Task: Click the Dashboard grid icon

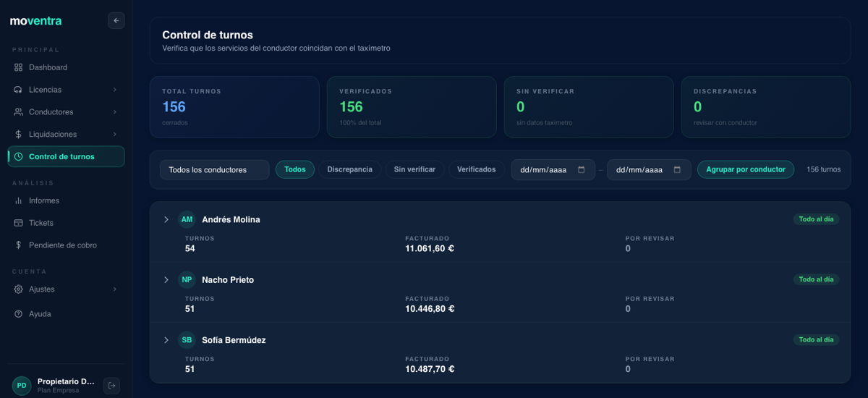Action: click(x=18, y=67)
